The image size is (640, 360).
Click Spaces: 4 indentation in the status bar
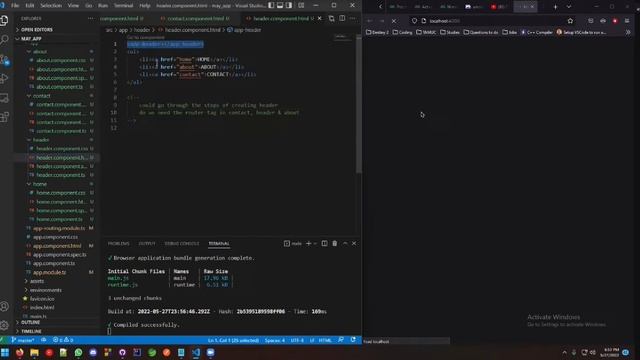(x=275, y=340)
